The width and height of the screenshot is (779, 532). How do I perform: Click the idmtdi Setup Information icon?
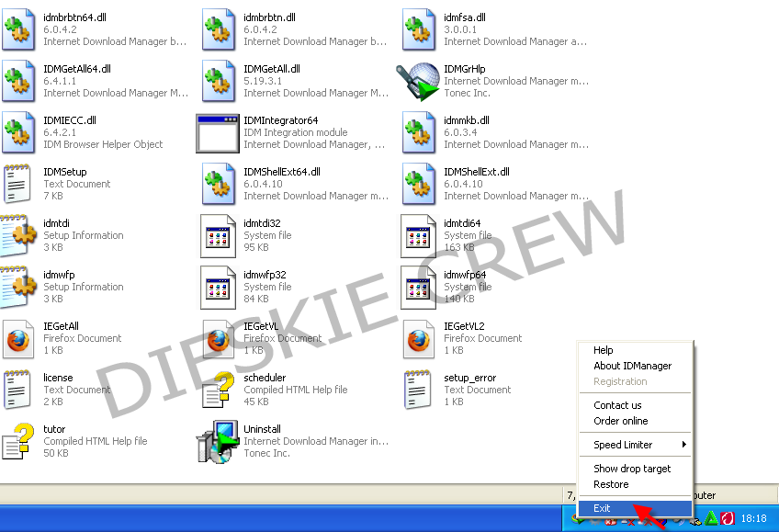[x=18, y=235]
